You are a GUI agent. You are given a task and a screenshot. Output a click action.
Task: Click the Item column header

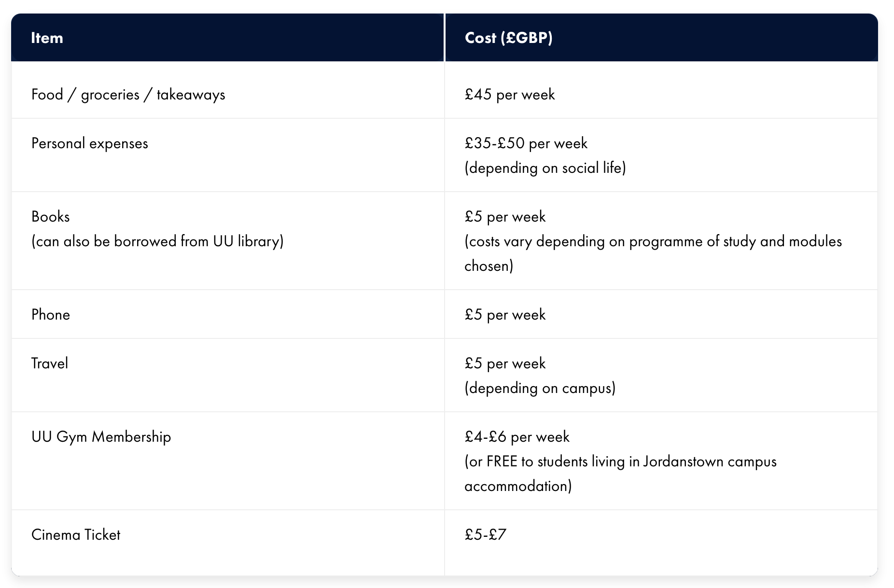[47, 38]
